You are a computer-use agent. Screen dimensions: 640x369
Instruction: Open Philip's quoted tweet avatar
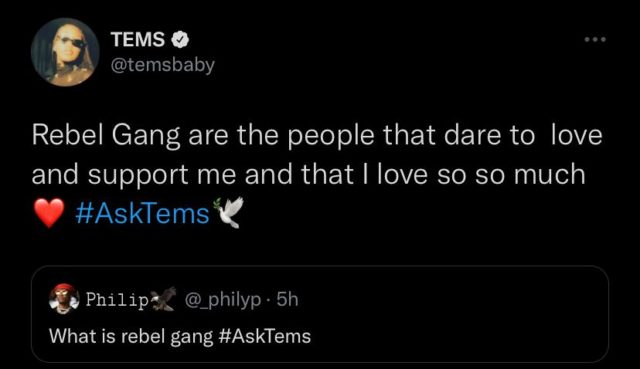(64, 299)
